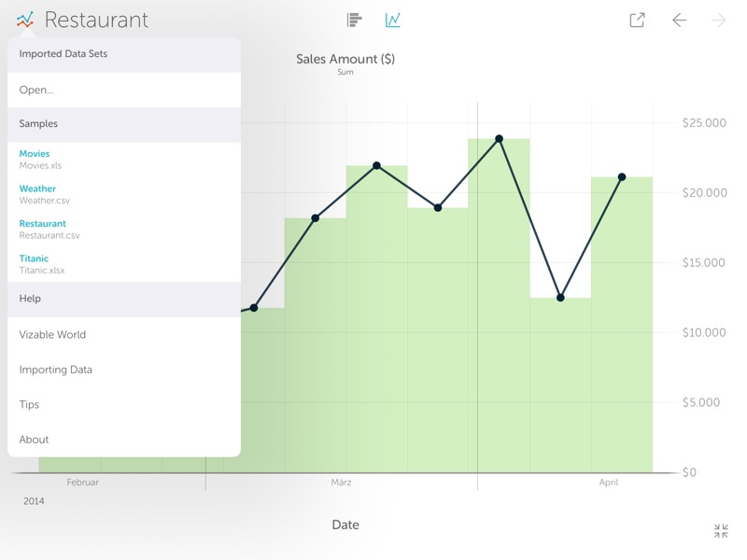
Task: Tap the Restaurant title text
Action: (x=96, y=20)
